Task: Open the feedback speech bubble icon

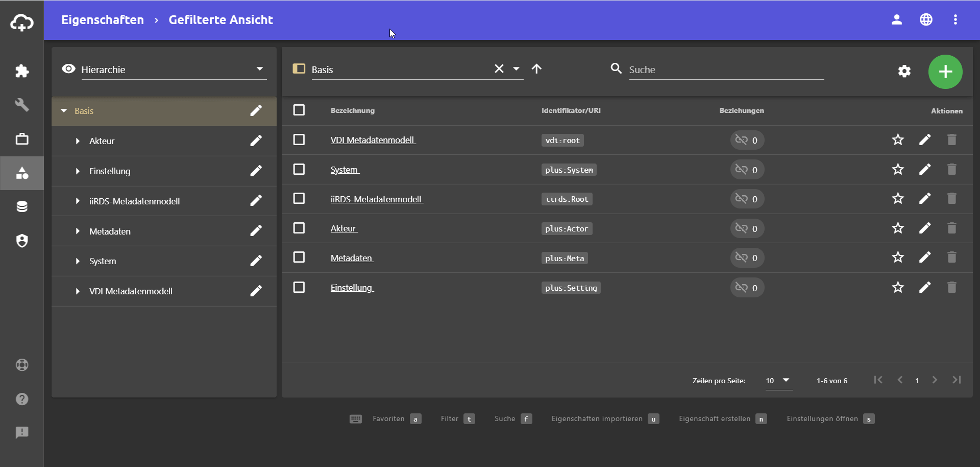Action: 22,433
